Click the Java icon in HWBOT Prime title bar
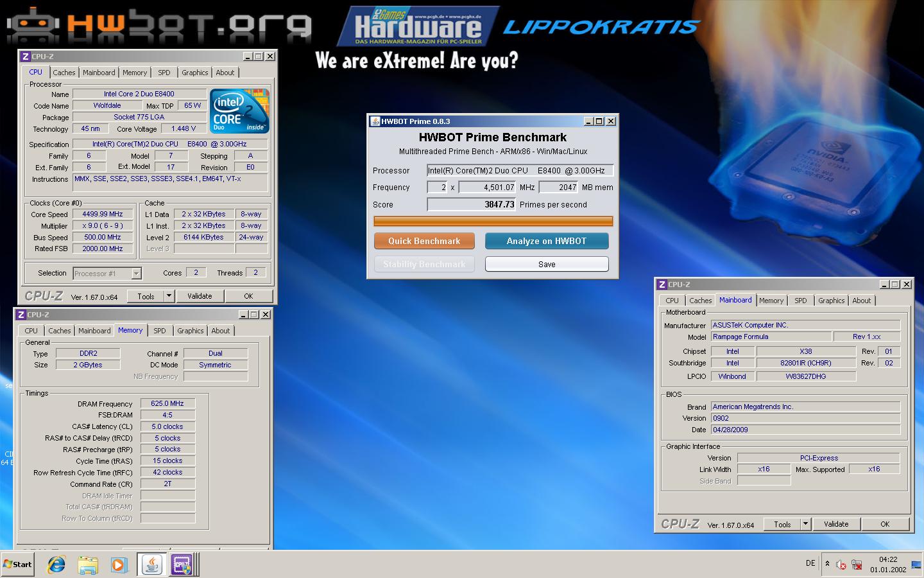Image resolution: width=924 pixels, height=578 pixels. pyautogui.click(x=375, y=121)
